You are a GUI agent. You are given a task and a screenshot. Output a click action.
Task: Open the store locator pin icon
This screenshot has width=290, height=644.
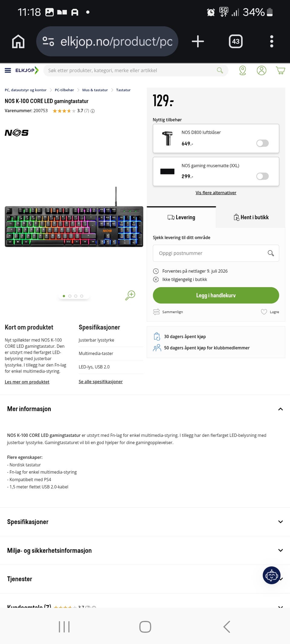point(243,70)
